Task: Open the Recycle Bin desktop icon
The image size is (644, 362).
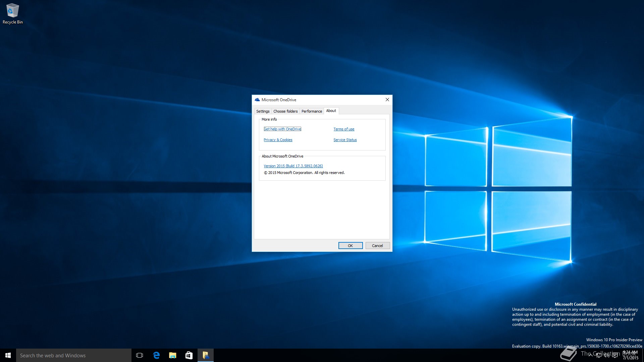Action: (x=12, y=14)
